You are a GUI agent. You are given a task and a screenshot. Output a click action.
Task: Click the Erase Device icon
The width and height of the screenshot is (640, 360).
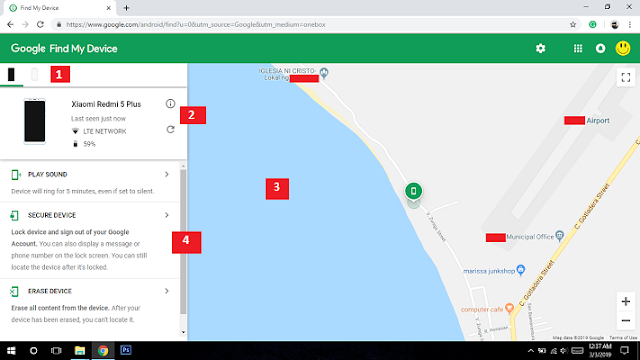click(x=14, y=291)
